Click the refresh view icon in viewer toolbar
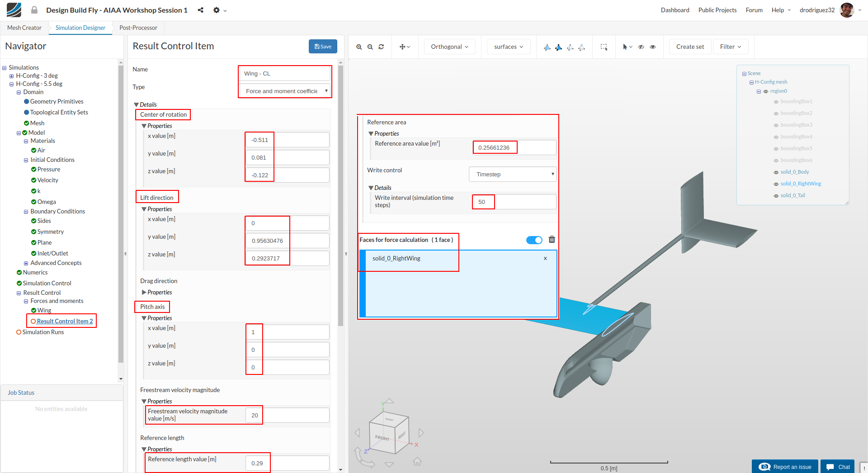868x473 pixels. 381,47
